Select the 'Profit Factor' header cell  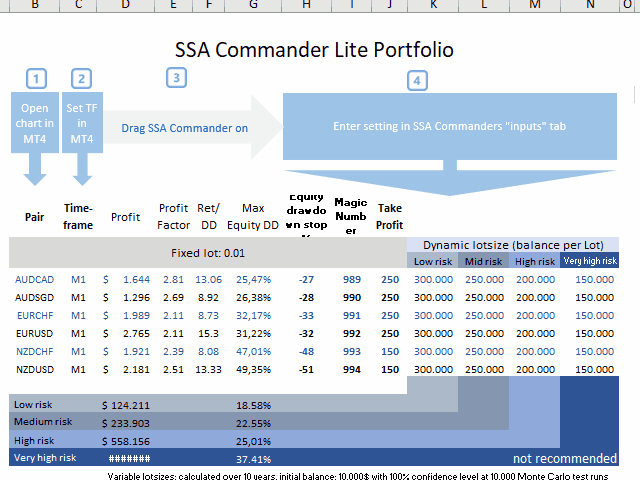[173, 217]
